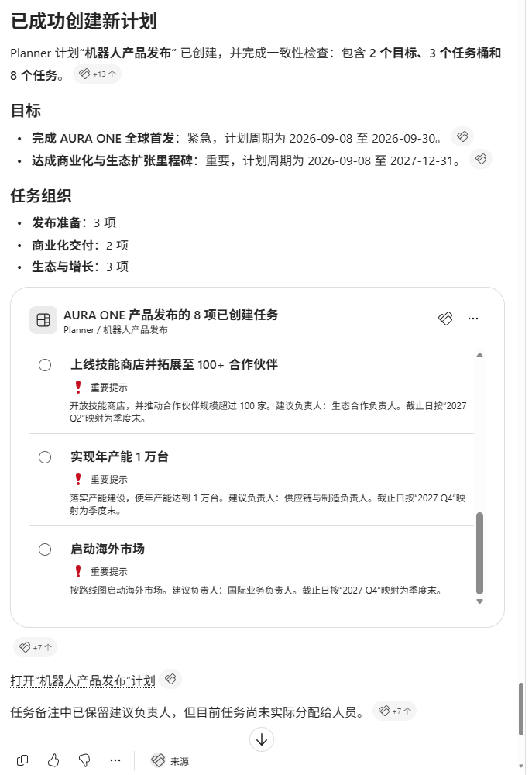Mark 上线技能商店 task as complete

coord(45,365)
